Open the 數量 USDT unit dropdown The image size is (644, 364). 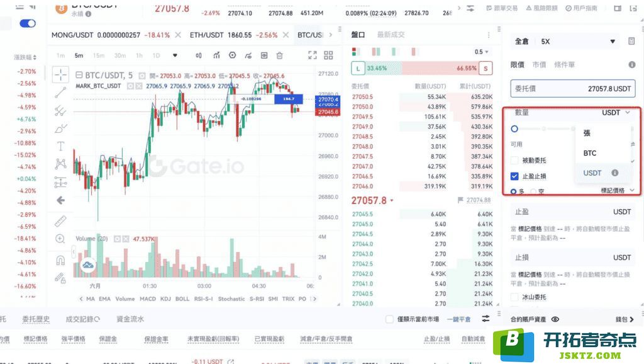pyautogui.click(x=616, y=112)
